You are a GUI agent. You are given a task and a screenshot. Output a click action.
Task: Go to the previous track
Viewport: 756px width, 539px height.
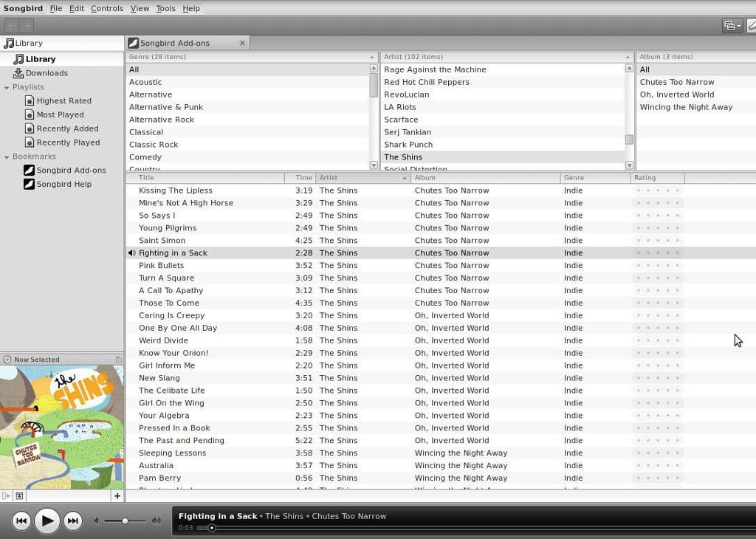[21, 521]
